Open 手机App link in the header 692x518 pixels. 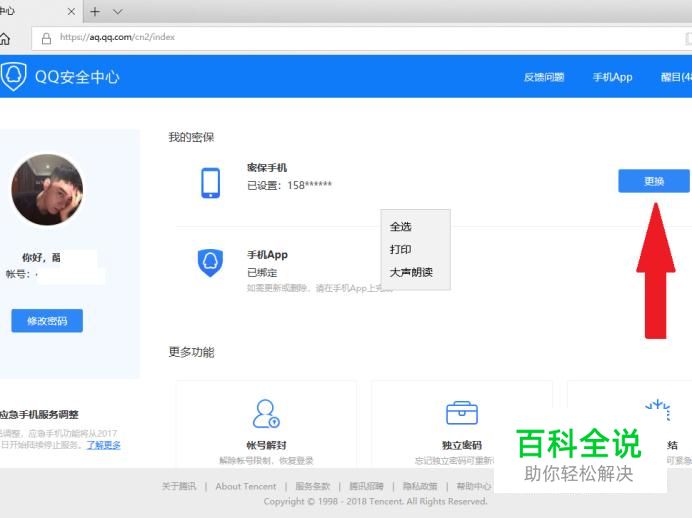(x=612, y=77)
